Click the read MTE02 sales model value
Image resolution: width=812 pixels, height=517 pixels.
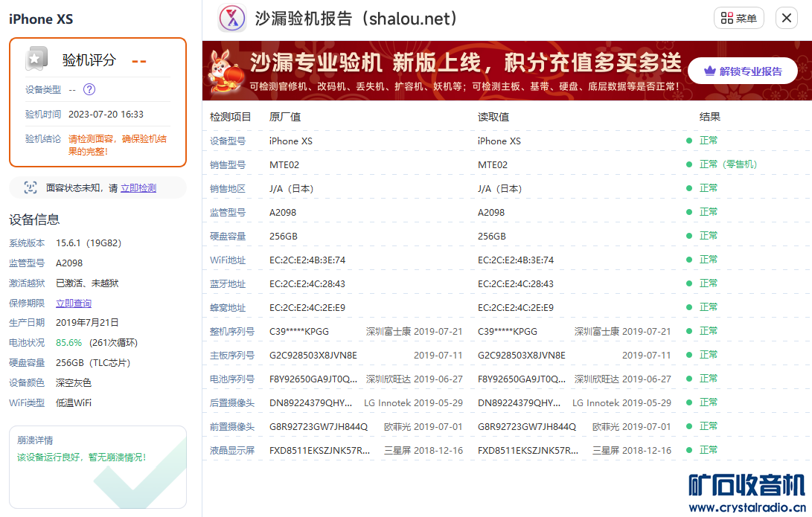pyautogui.click(x=493, y=165)
